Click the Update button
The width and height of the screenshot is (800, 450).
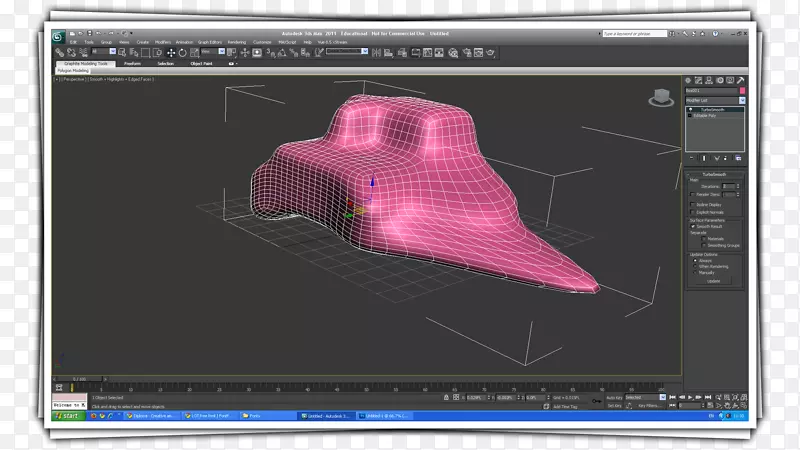pyautogui.click(x=713, y=281)
